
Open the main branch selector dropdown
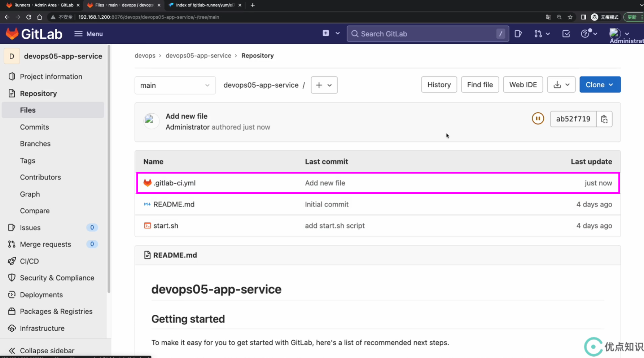[175, 85]
